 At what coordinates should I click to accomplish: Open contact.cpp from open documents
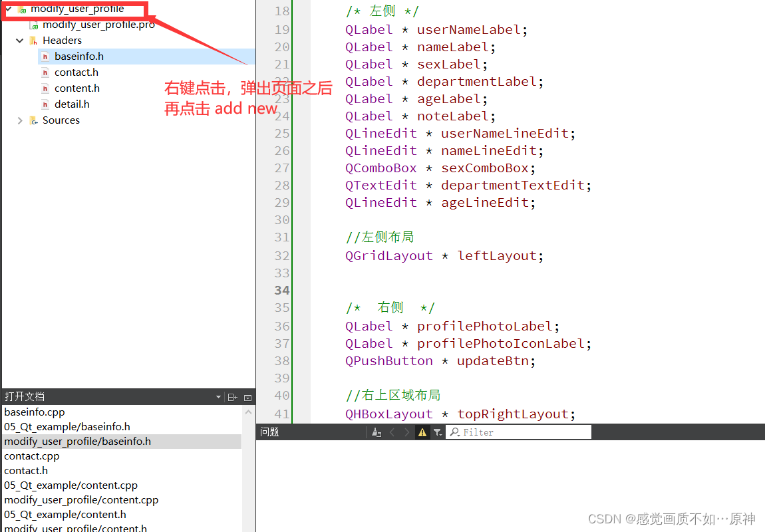[32, 456]
